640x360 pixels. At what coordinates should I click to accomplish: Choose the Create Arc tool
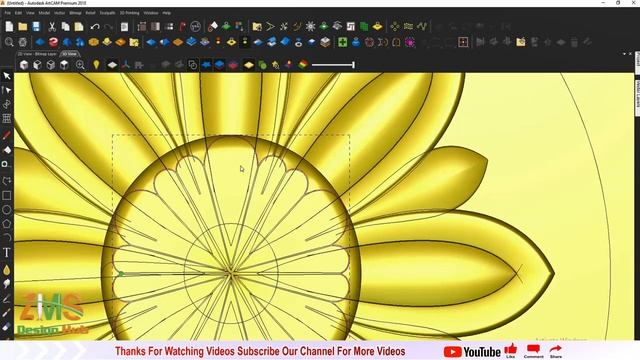pos(7,238)
